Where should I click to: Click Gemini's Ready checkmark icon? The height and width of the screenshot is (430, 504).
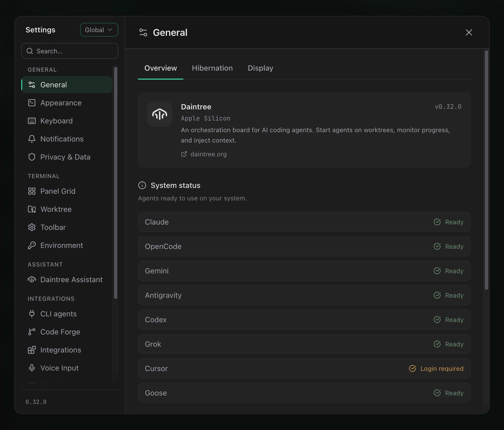tap(437, 271)
